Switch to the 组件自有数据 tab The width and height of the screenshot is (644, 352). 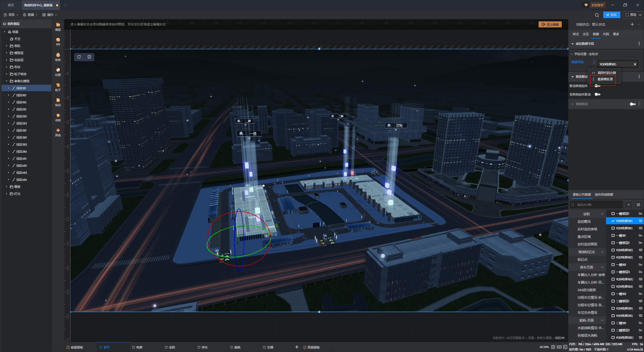click(x=604, y=195)
